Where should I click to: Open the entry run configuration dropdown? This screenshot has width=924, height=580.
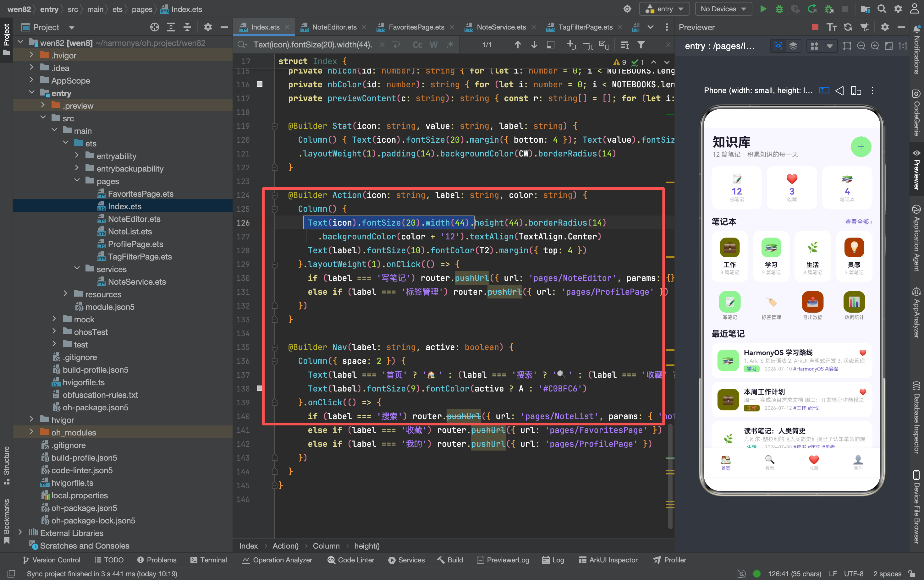tap(665, 9)
